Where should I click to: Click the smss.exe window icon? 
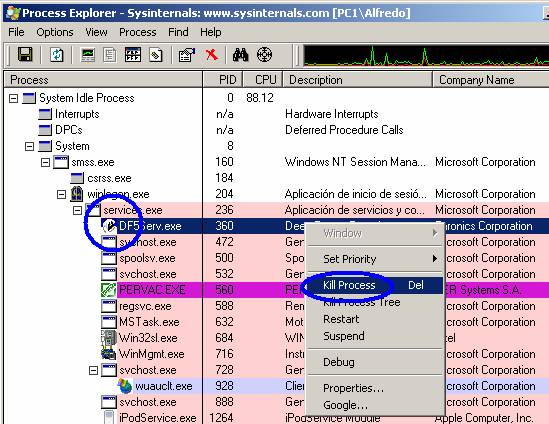point(61,162)
